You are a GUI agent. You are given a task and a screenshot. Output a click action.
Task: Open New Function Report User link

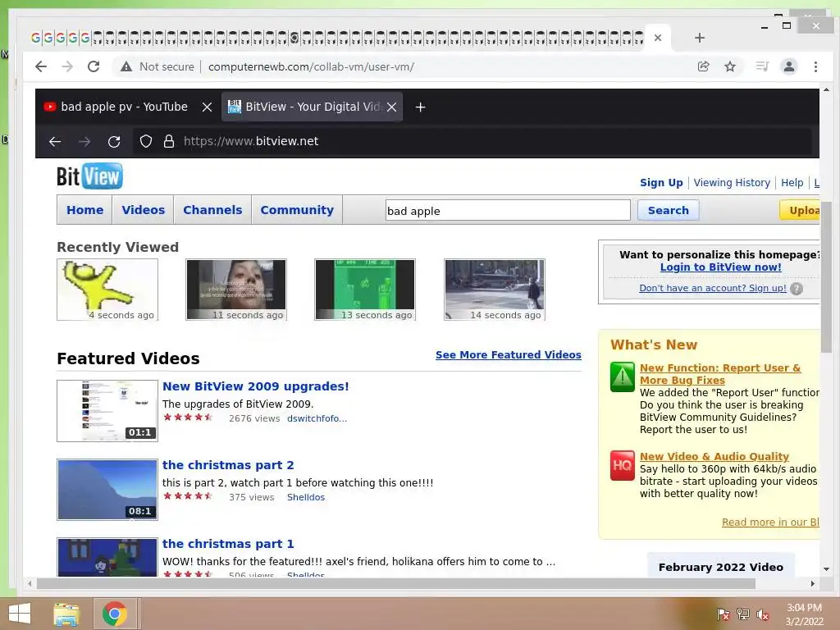[x=720, y=374]
